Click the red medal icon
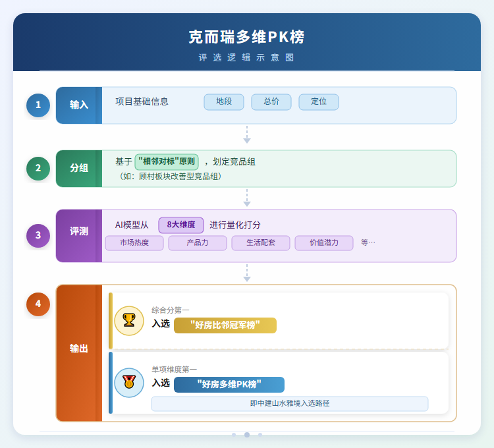The height and width of the screenshot is (448, 494). pyautogui.click(x=129, y=382)
